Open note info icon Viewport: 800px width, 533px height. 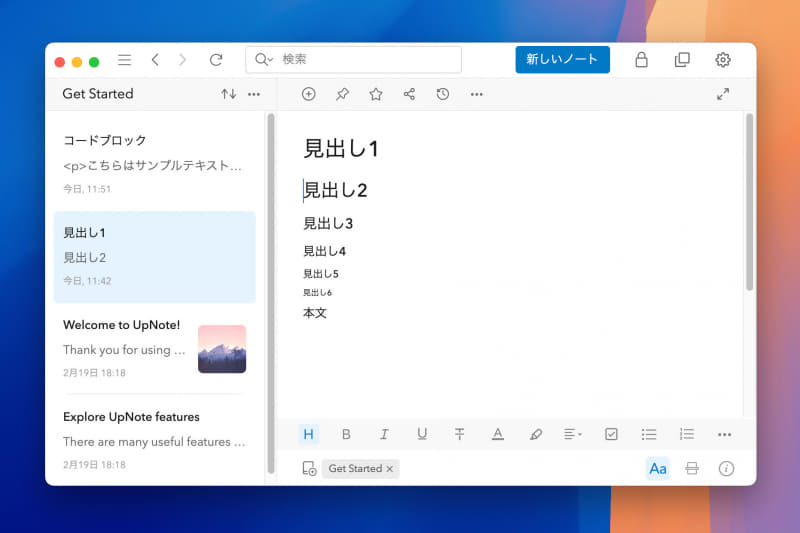pyautogui.click(x=726, y=468)
